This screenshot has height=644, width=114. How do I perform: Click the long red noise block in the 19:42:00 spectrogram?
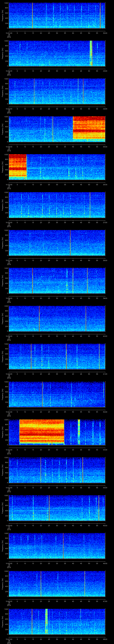pyautogui.click(x=42, y=431)
